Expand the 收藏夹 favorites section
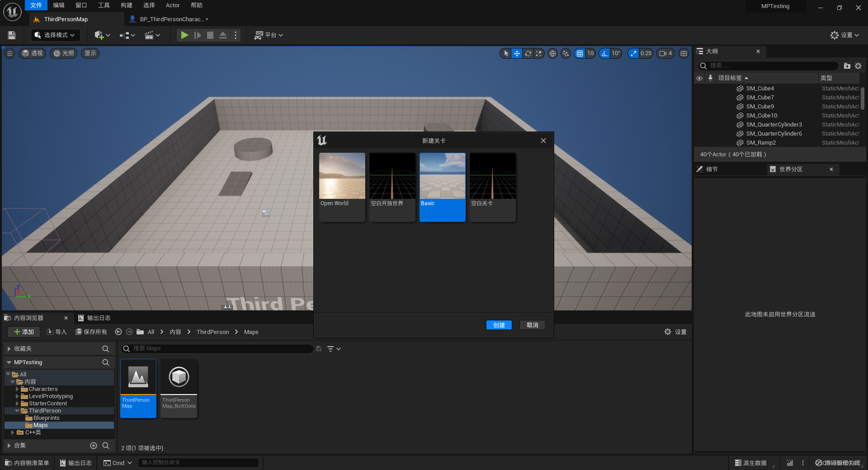 tap(9, 349)
